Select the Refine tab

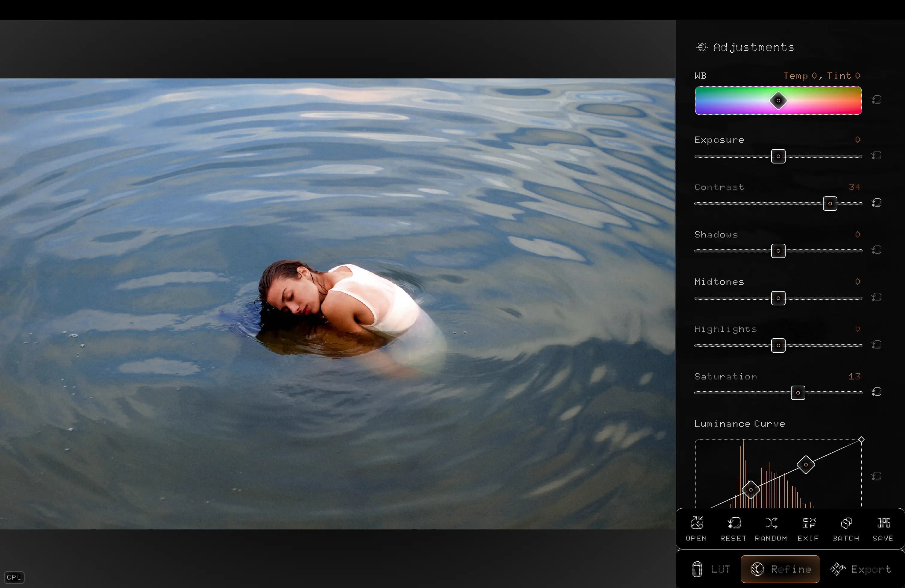780,569
